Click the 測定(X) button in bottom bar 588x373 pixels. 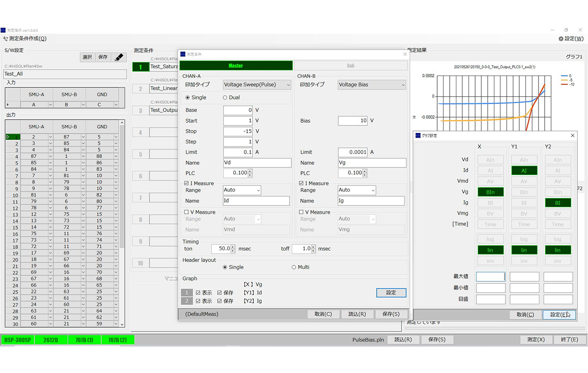[x=536, y=339]
